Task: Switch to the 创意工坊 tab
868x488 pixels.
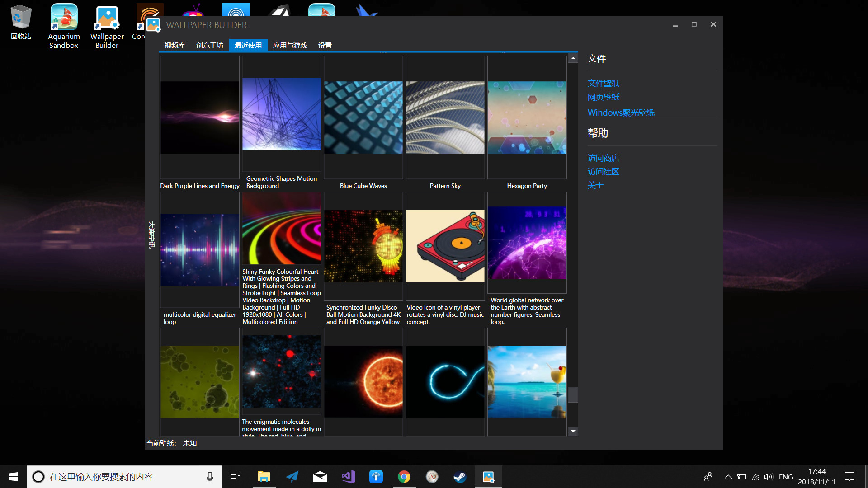Action: click(x=210, y=45)
